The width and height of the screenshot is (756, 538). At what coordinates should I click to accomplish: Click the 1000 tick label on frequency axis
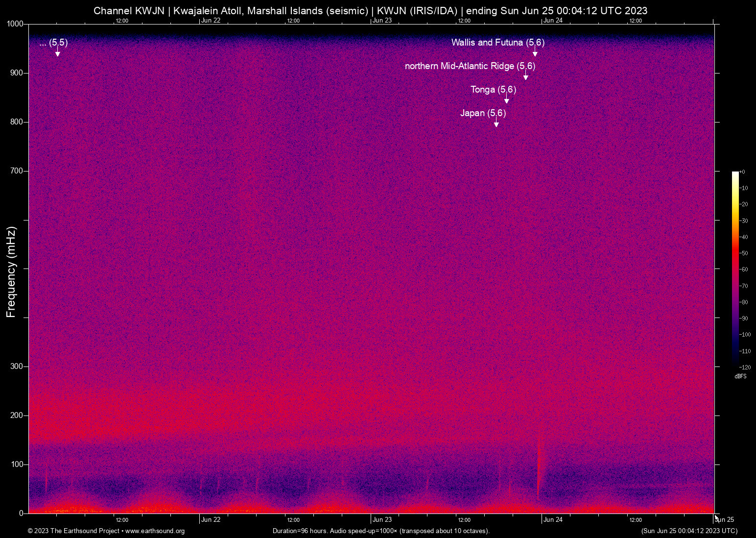15,24
